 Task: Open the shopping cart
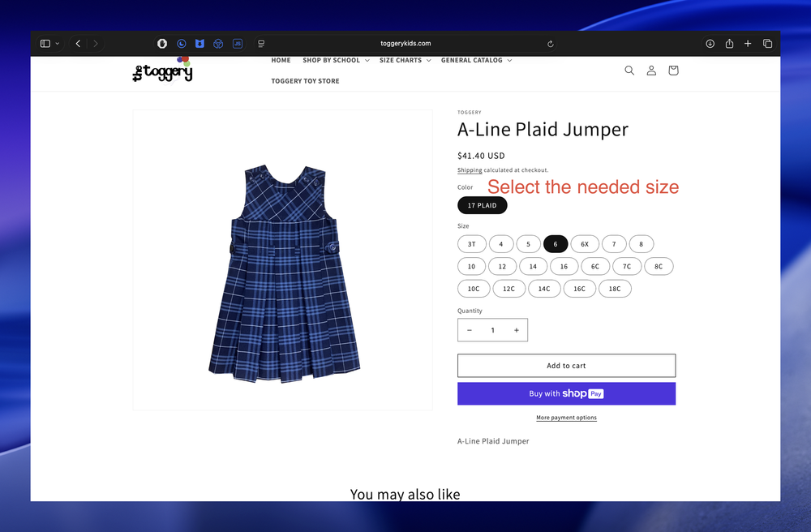(x=673, y=71)
